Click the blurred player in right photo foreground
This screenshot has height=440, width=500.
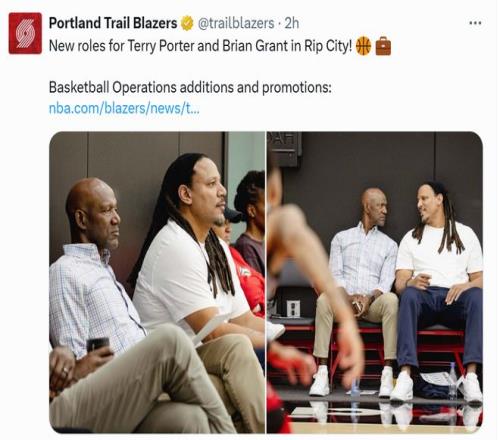(x=300, y=300)
